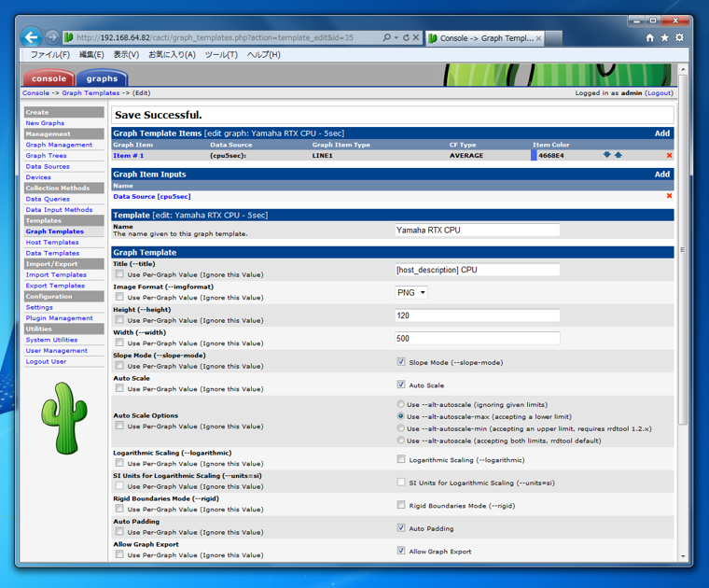Open the 編集(E) menu
Screen dimensions: 709x588
(x=91, y=55)
